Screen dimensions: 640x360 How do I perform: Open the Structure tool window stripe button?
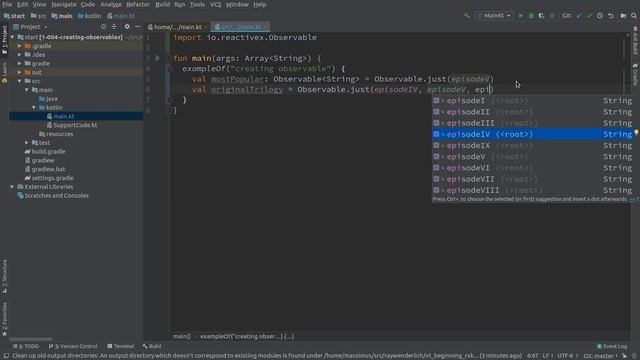(4, 276)
